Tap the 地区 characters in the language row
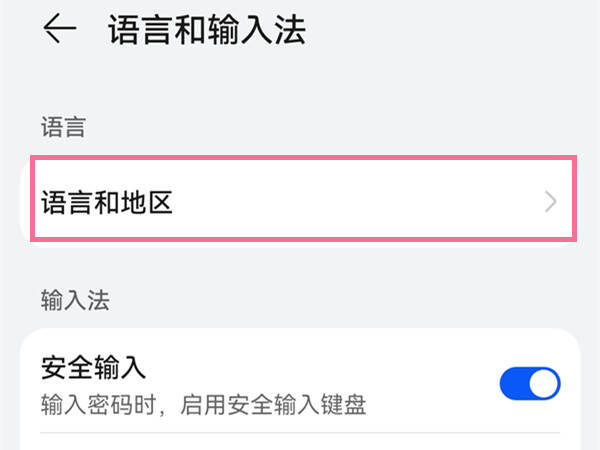 click(147, 202)
